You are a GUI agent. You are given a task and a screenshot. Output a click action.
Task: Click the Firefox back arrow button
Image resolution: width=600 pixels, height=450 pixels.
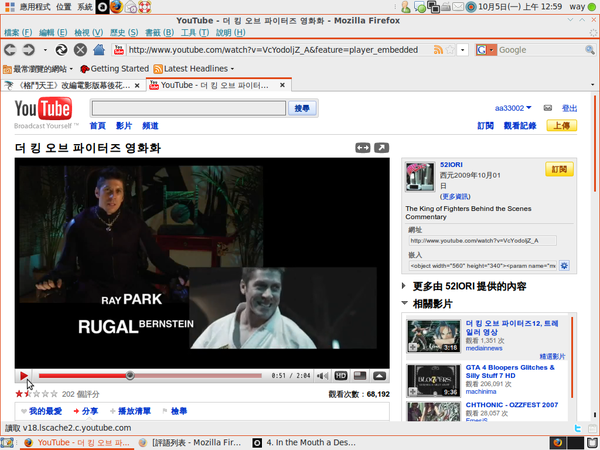coord(10,50)
